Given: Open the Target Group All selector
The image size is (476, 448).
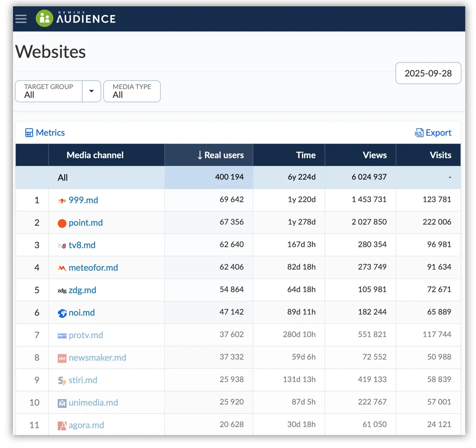Looking at the screenshot, I should 49,91.
